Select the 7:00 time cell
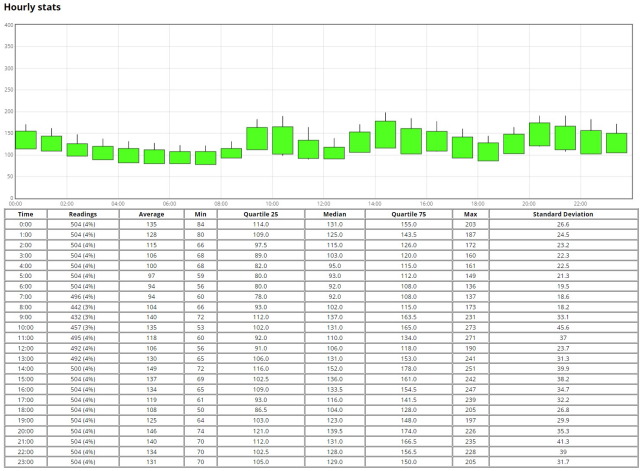Screen dimensions: 640x471 (x=25, y=297)
